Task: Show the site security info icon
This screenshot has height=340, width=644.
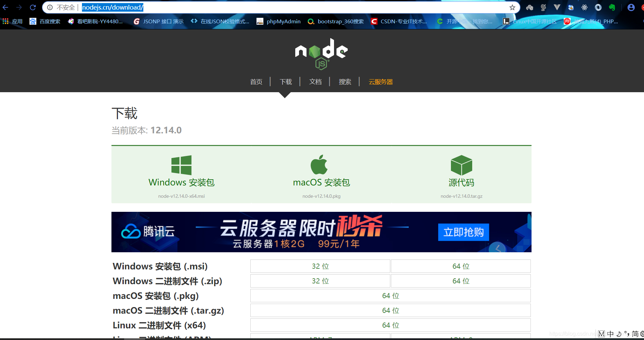Action: click(x=50, y=7)
